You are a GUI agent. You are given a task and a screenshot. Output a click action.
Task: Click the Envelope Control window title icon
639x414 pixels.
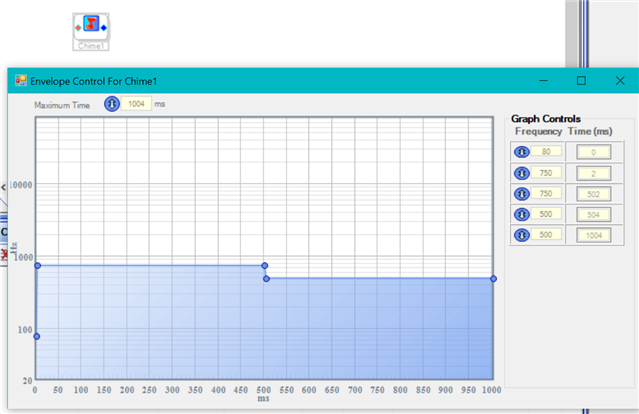tap(21, 80)
